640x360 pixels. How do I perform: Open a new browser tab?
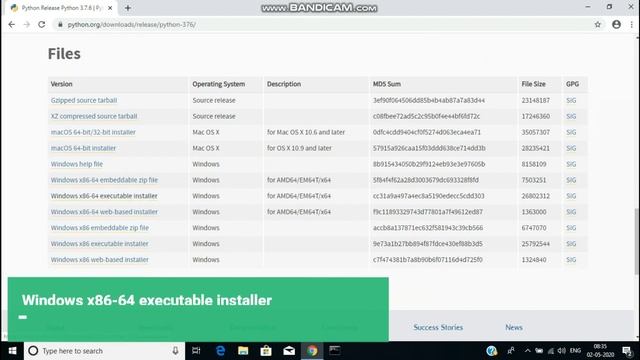128,8
